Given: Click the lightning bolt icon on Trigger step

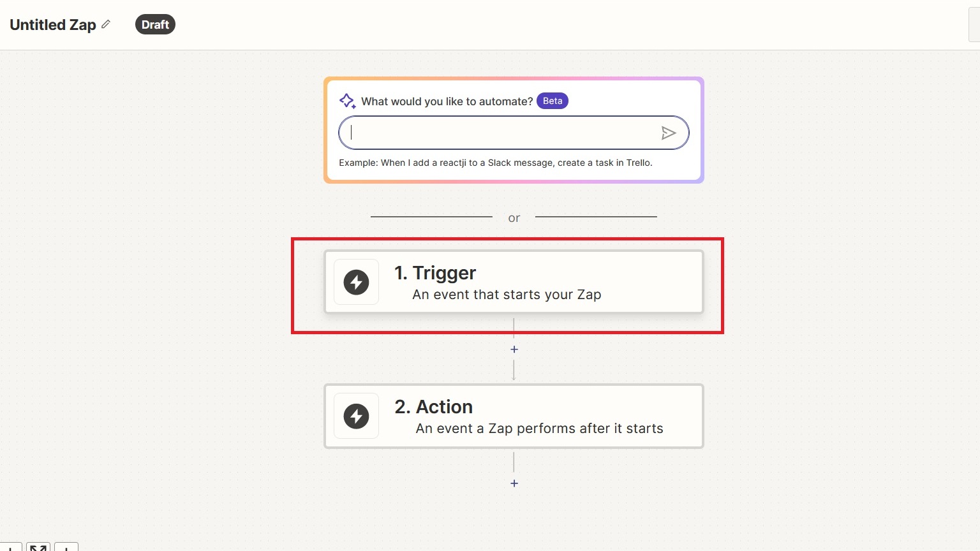Looking at the screenshot, I should [356, 282].
